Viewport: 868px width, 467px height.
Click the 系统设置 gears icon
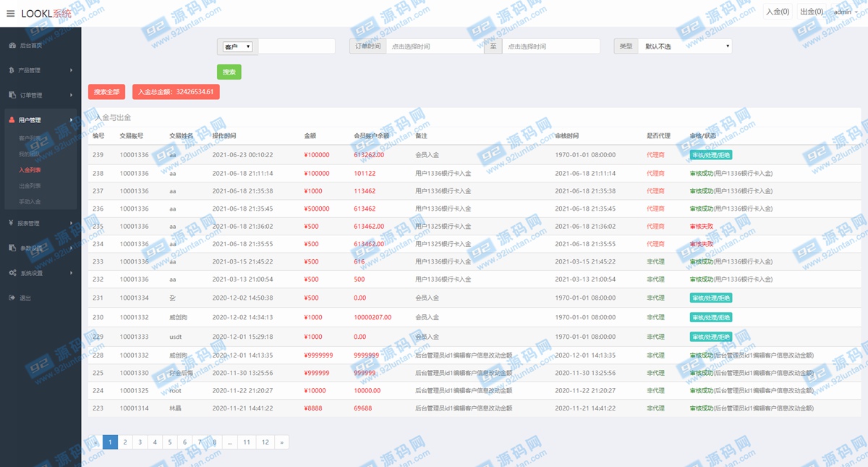tap(12, 273)
